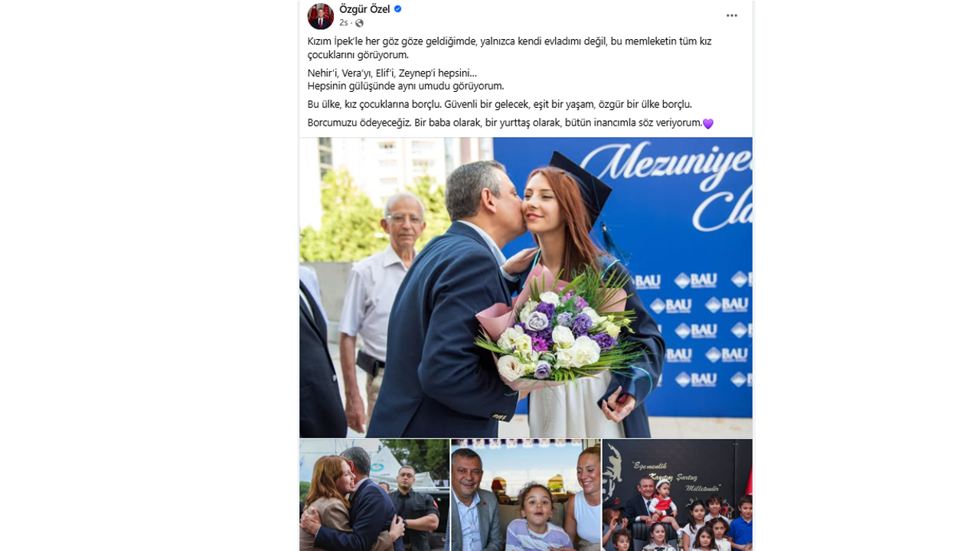The height and width of the screenshot is (551, 980).
Task: Click the Özgür Özel name link
Action: click(x=364, y=9)
